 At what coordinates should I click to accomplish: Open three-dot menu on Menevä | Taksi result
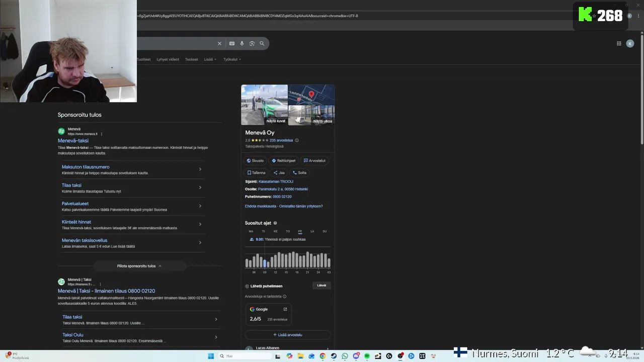(x=100, y=285)
